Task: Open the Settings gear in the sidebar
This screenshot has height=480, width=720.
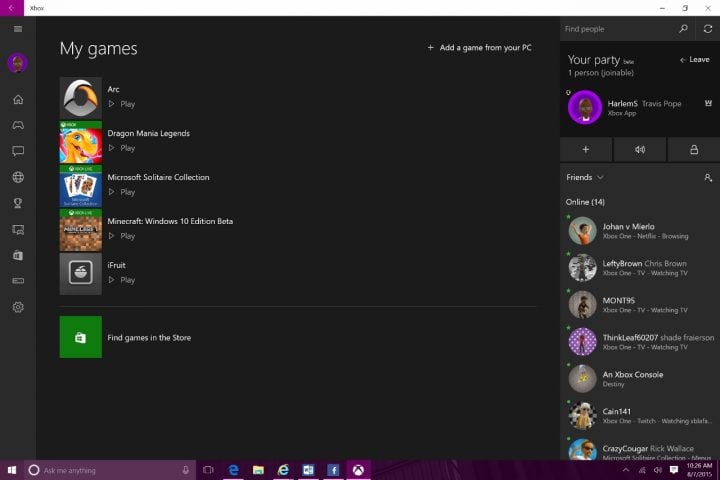Action: click(x=18, y=307)
